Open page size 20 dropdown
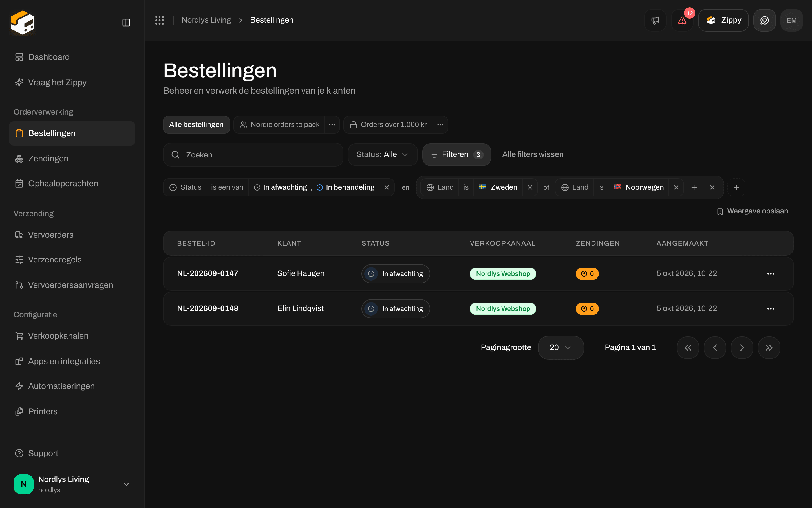This screenshot has width=812, height=508. point(561,348)
